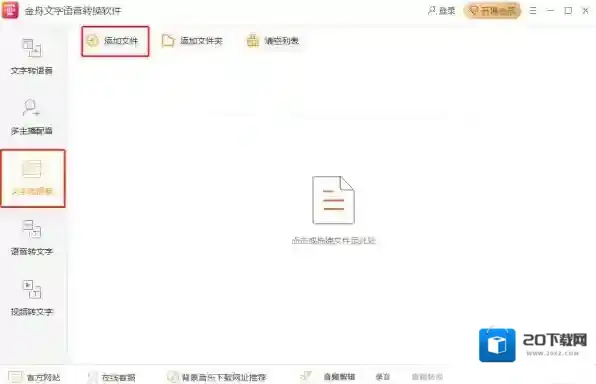Minimize the application window
The image size is (596, 384).
coord(550,11)
